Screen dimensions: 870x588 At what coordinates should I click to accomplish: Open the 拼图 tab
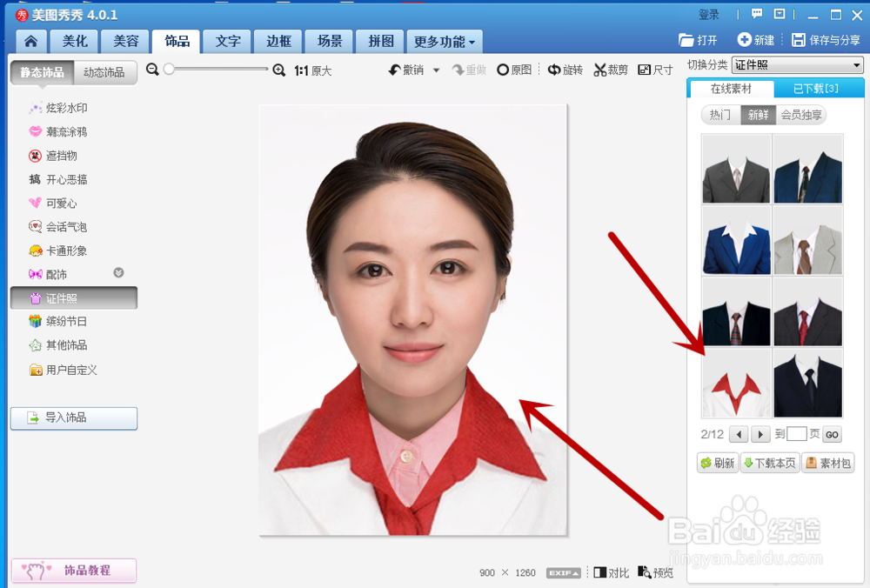[x=381, y=41]
